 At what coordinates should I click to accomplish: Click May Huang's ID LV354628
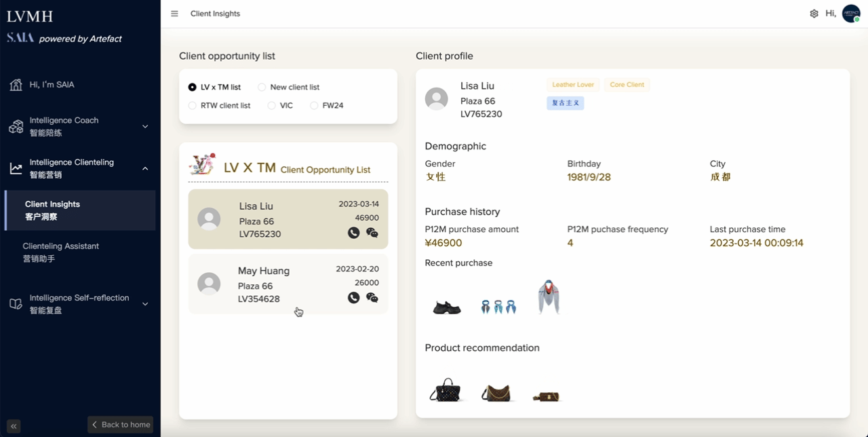coord(259,299)
